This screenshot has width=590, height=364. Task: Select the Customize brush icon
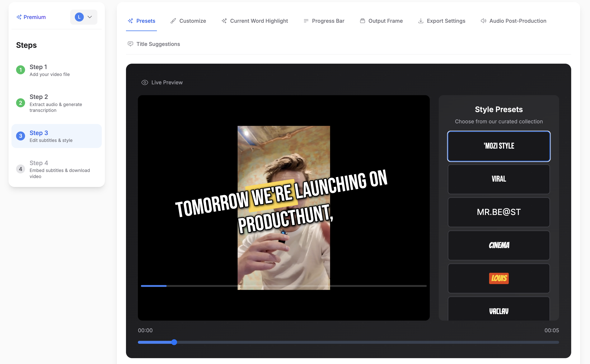coord(173,21)
